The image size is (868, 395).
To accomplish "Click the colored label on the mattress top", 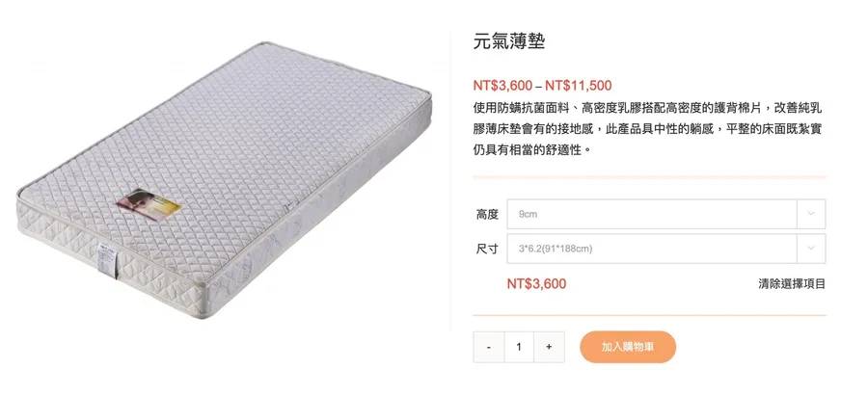I will tap(149, 204).
